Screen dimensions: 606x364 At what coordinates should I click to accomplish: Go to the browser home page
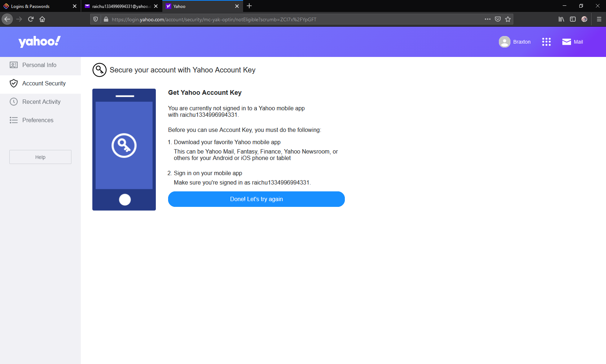[x=42, y=19]
